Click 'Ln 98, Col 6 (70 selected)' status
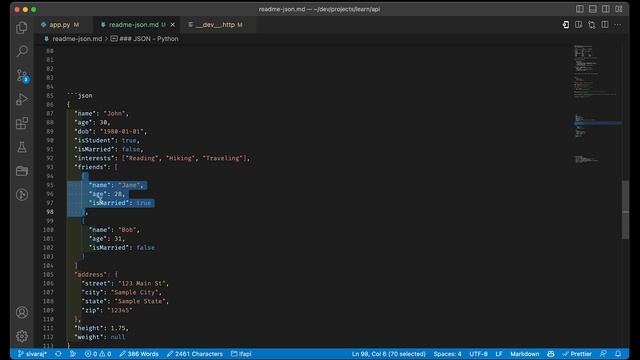This screenshot has width=640, height=360. pyautogui.click(x=389, y=354)
